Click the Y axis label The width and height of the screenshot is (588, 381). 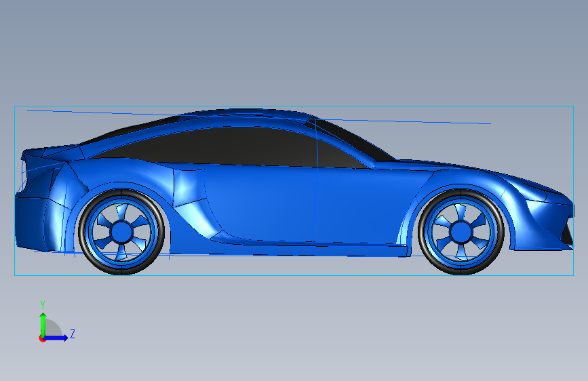(x=43, y=305)
